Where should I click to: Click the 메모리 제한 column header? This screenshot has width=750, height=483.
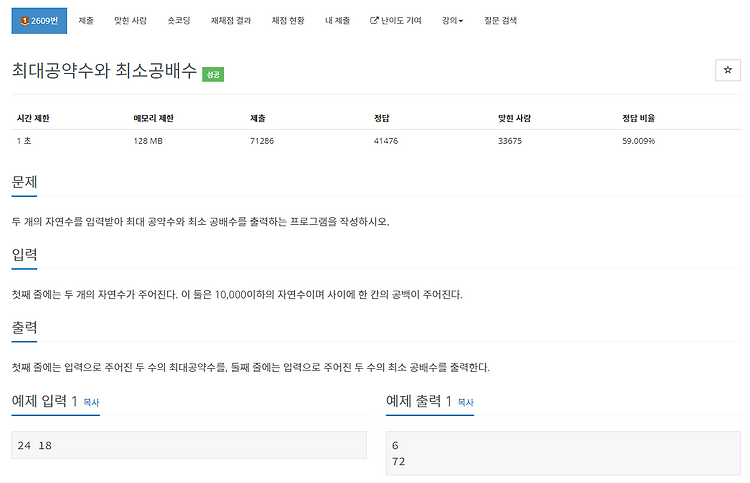coord(154,118)
